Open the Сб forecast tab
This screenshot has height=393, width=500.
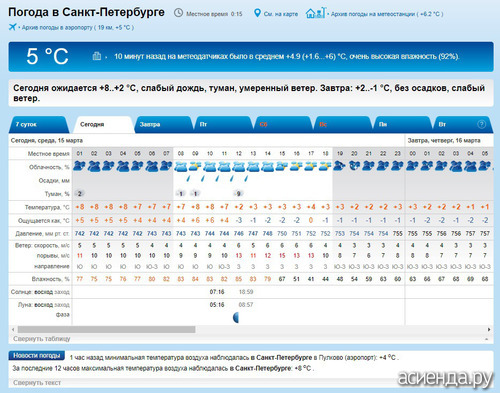tap(283, 124)
